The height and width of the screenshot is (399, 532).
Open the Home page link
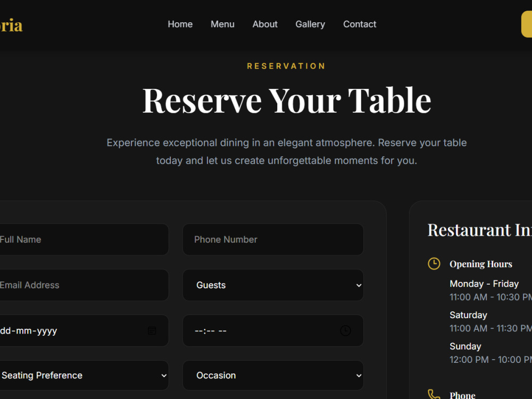coord(180,24)
